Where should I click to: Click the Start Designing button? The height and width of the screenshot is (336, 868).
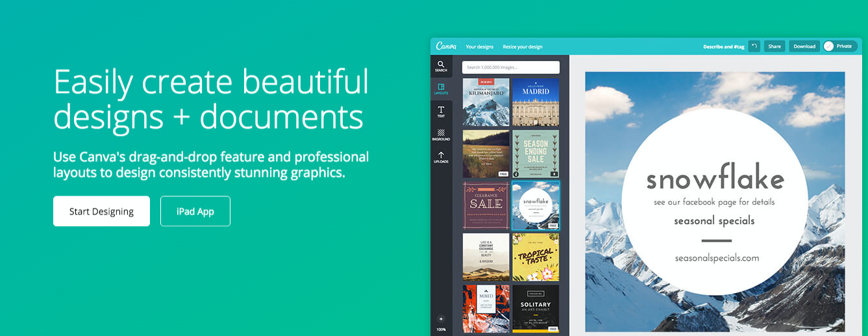coord(101,211)
